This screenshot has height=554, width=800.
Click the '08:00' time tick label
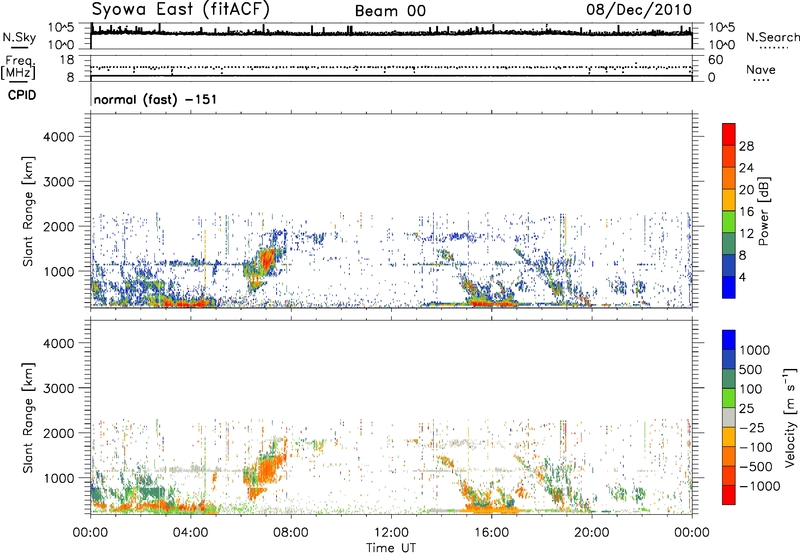click(291, 533)
